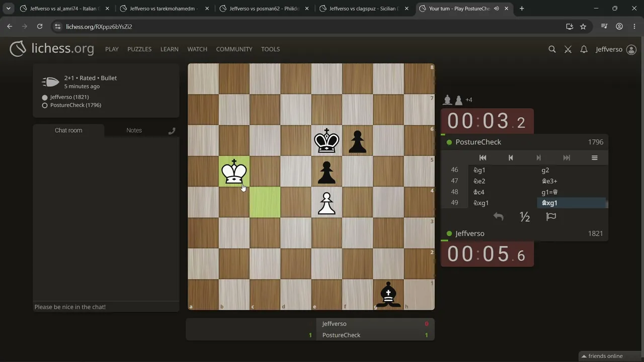Click the black bishop on g1
Image resolution: width=644 pixels, height=362 pixels.
[x=388, y=295]
